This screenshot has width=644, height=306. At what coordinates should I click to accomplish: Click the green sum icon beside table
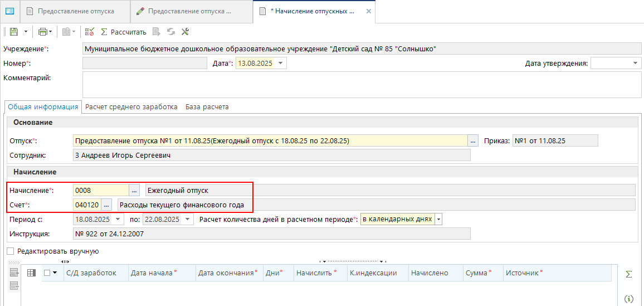coord(629,274)
